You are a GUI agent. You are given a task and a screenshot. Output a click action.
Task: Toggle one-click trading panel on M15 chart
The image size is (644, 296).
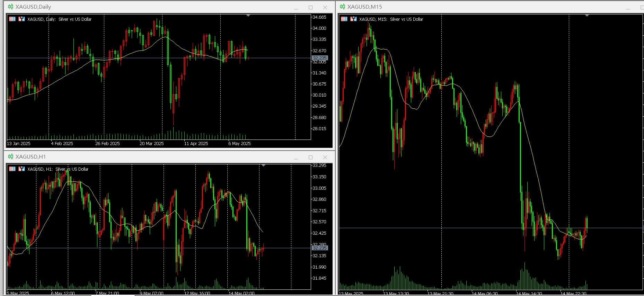tap(344, 19)
